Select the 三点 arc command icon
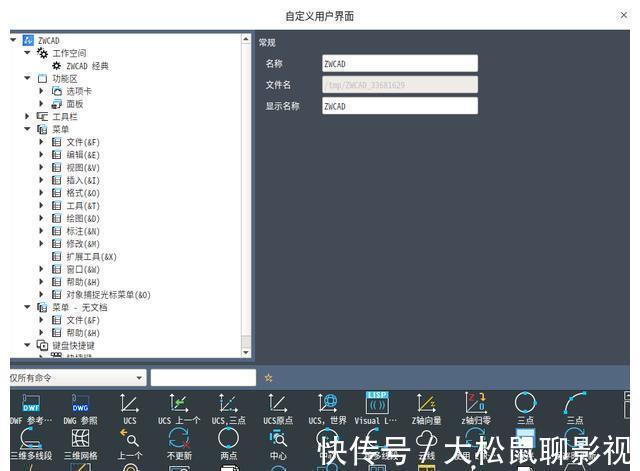Image resolution: width=640 pixels, height=471 pixels. point(575,403)
